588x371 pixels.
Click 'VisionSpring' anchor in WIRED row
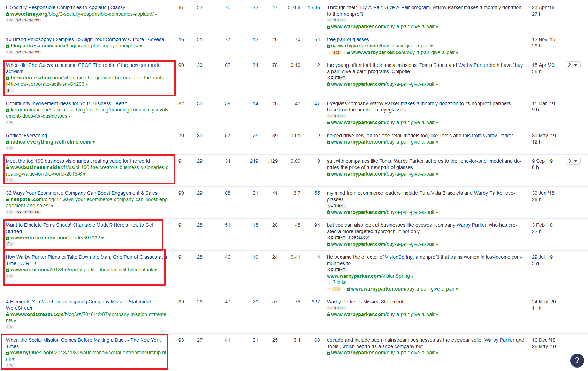[x=399, y=257]
